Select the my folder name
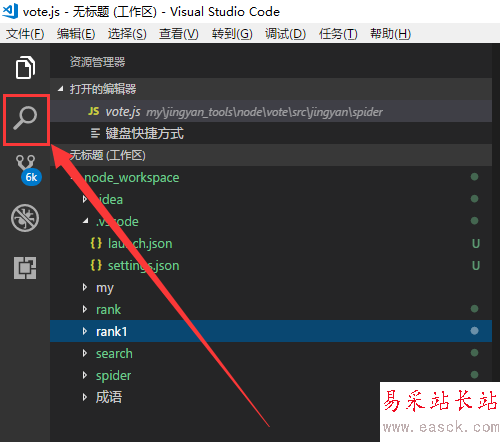The image size is (500, 442). [105, 288]
